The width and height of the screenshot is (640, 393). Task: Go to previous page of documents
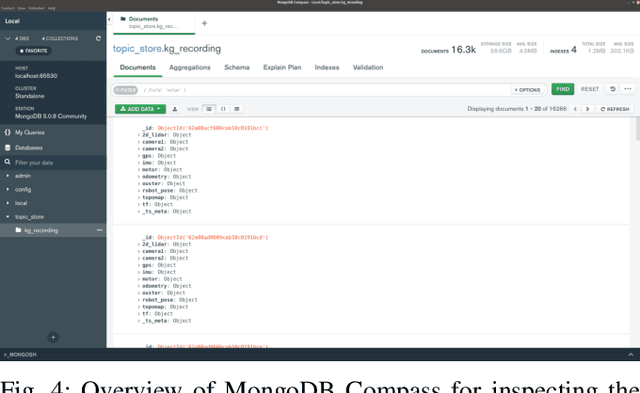coord(575,109)
